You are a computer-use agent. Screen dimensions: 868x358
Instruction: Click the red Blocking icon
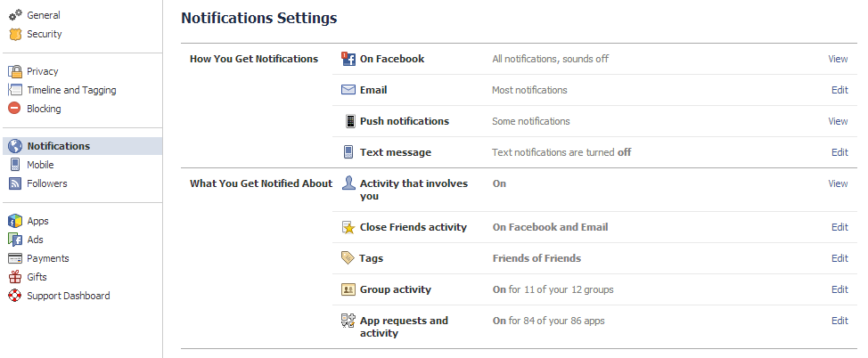coord(14,109)
